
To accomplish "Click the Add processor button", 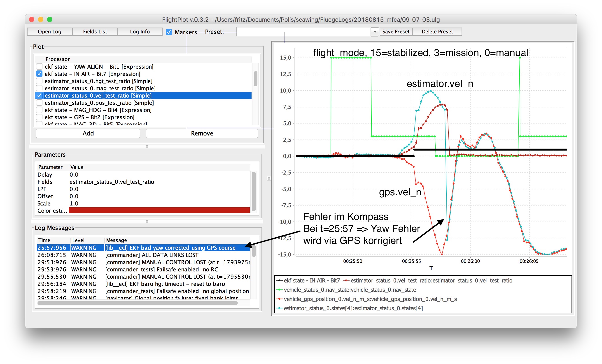I will (x=88, y=133).
